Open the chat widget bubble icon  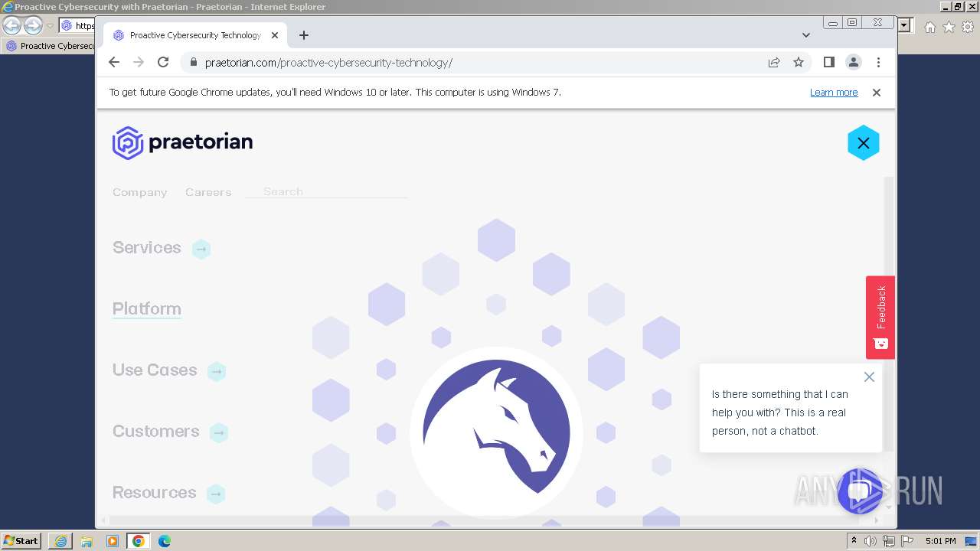pyautogui.click(x=860, y=491)
